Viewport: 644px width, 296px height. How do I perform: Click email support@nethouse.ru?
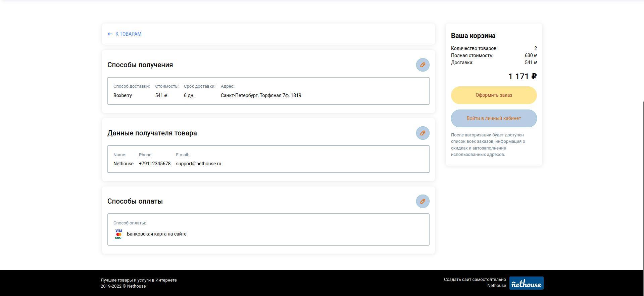[x=198, y=164]
